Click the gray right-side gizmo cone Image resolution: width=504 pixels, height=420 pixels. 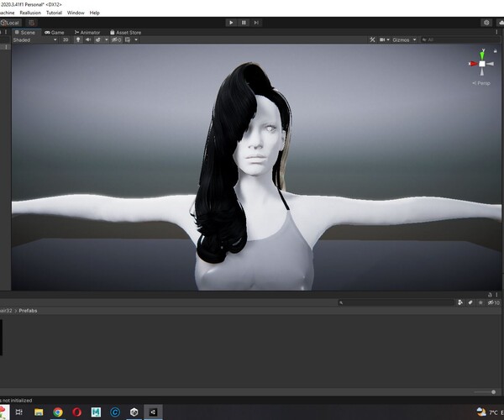pos(491,64)
